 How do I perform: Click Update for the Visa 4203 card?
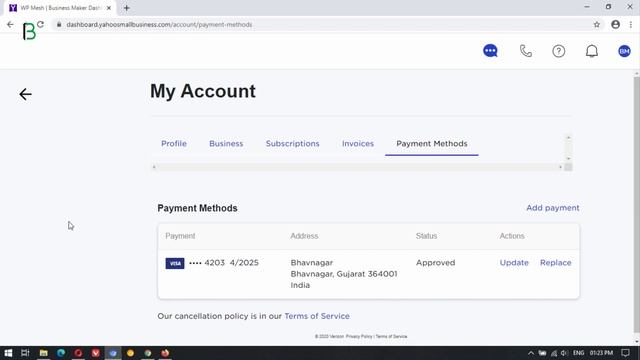point(514,262)
